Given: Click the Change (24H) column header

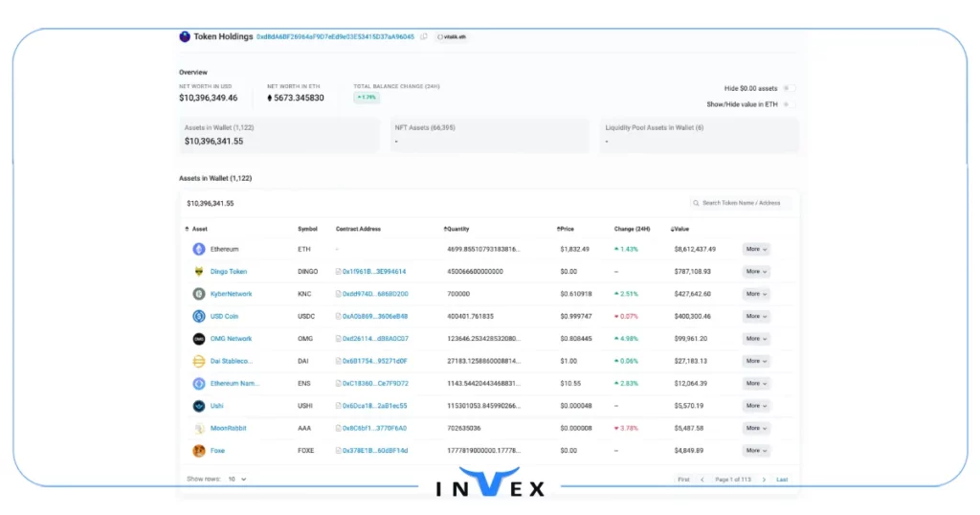Looking at the screenshot, I should pyautogui.click(x=632, y=230).
